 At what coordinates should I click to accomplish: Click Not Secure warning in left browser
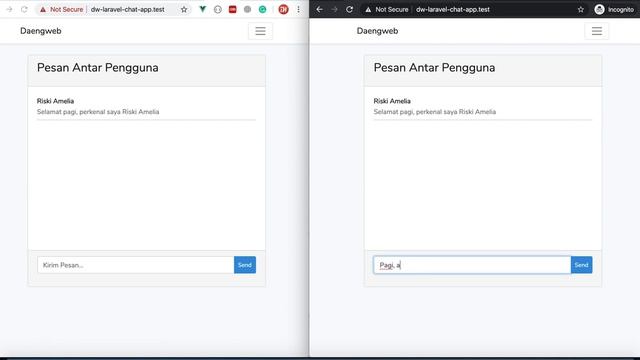tap(61, 9)
